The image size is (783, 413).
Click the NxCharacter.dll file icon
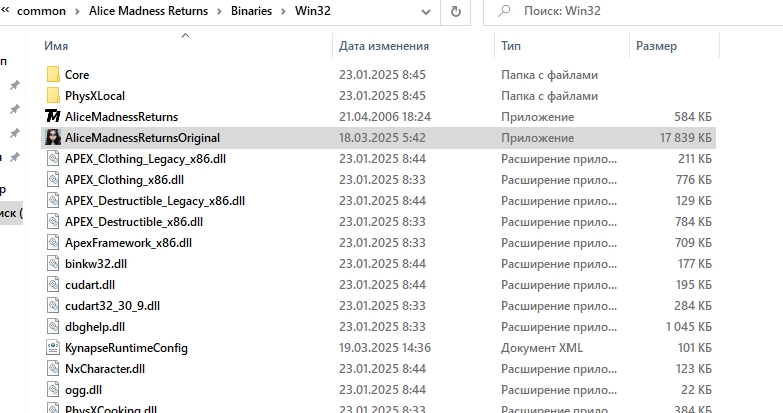tap(53, 368)
